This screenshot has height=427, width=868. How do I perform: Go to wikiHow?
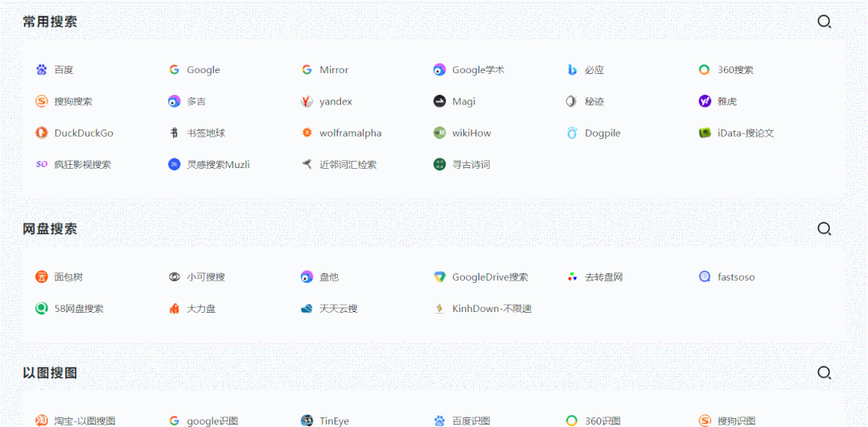pos(471,133)
